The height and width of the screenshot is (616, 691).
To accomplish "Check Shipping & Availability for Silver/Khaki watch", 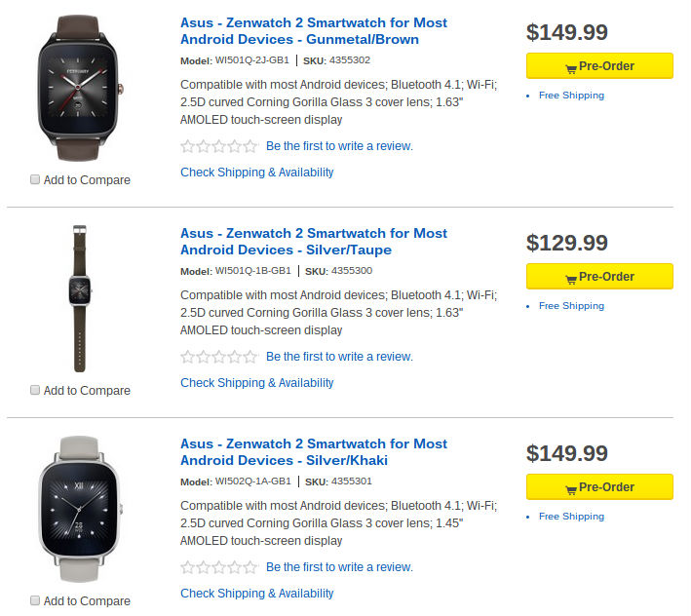I will tap(256, 594).
